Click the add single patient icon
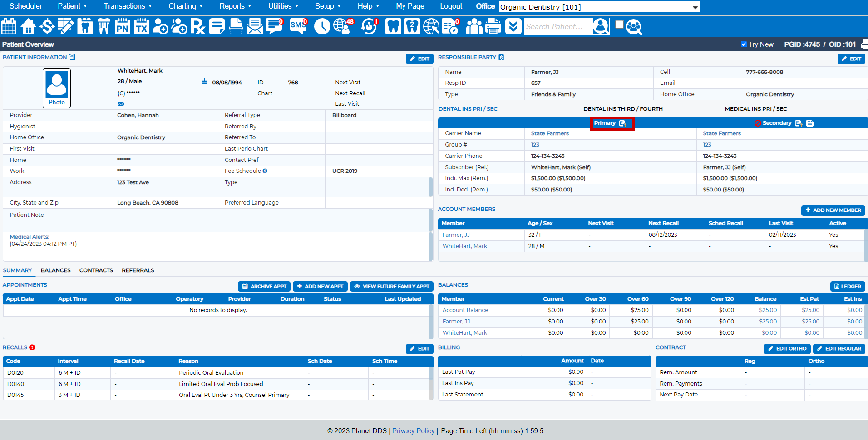Viewport: 868px width, 440px height. pos(160,26)
